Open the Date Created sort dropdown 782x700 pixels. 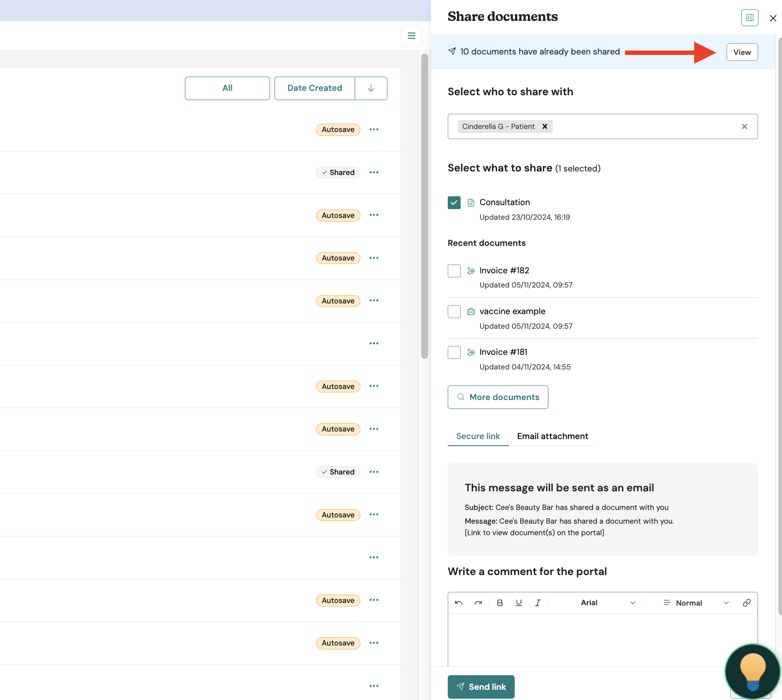(x=315, y=88)
